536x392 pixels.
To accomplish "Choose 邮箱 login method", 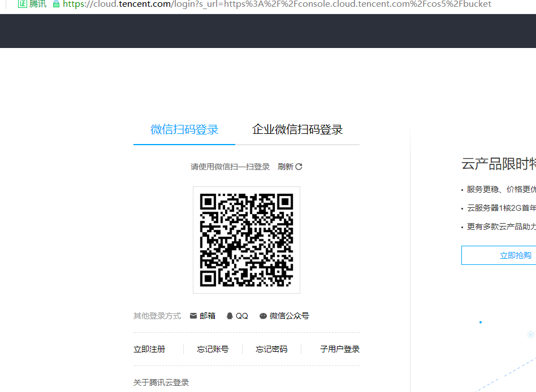I will tap(208, 316).
